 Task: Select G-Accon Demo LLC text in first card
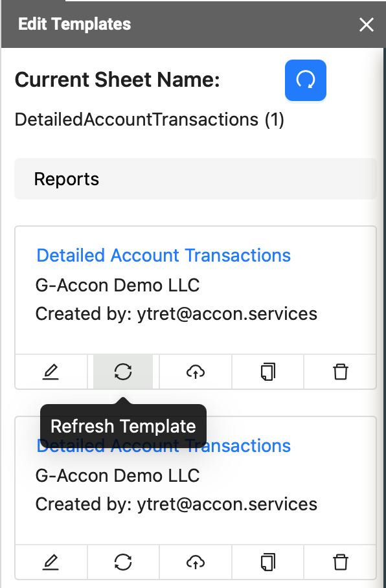coord(117,285)
